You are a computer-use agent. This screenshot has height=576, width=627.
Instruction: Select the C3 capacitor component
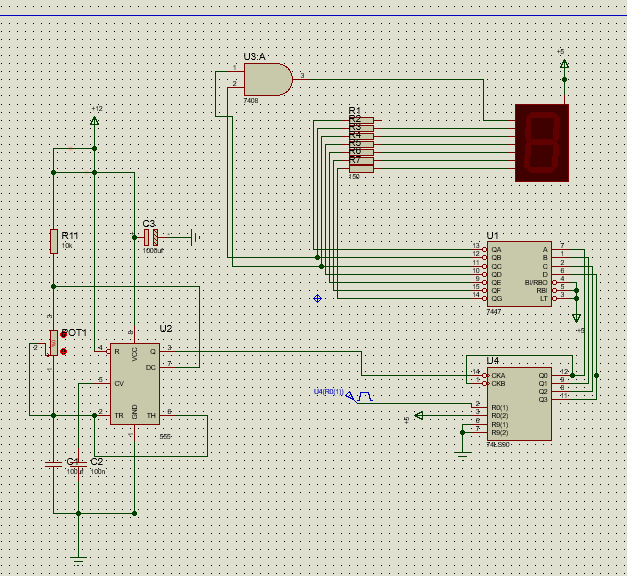click(x=151, y=238)
